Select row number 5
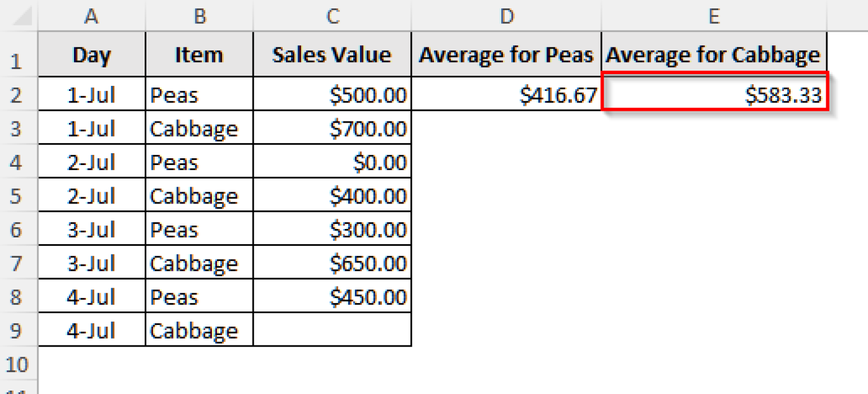 coord(19,196)
